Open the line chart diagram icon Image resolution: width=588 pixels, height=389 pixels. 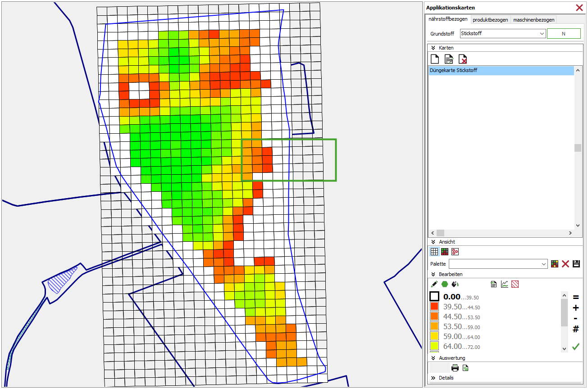[x=505, y=284]
